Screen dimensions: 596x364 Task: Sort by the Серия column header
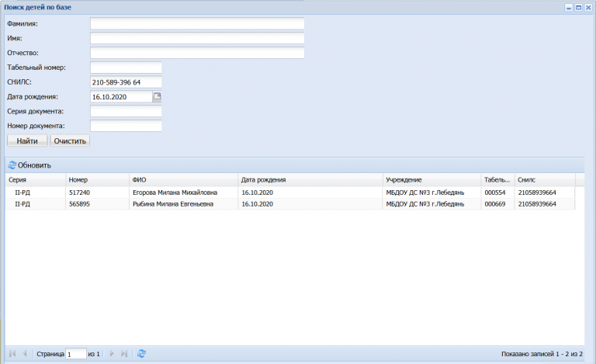[36, 180]
